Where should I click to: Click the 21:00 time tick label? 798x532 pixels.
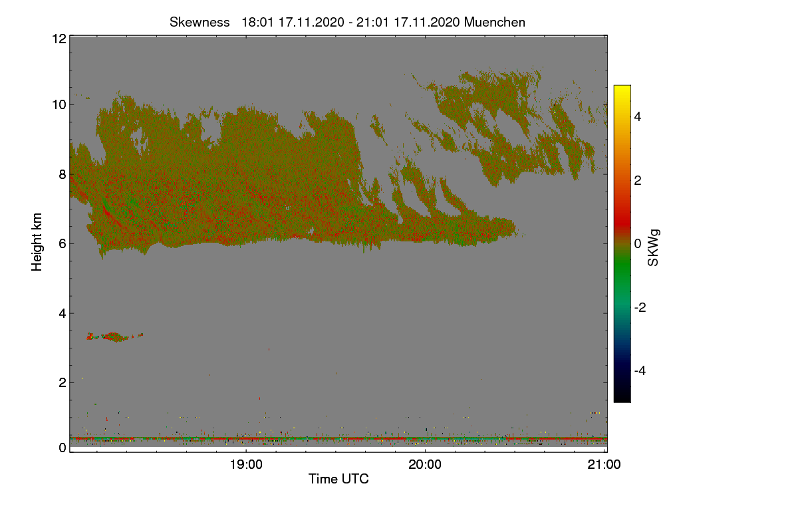(604, 465)
